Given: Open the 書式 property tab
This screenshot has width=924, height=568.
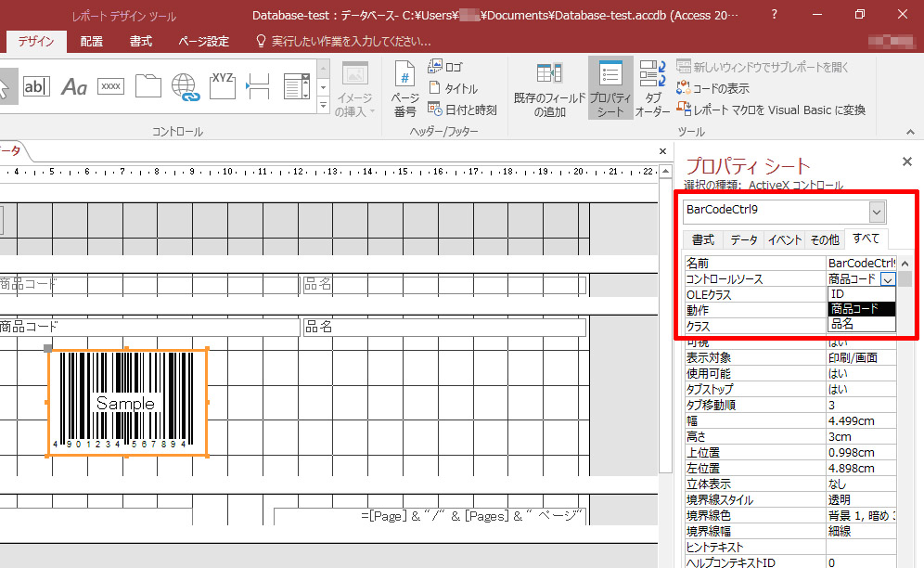Looking at the screenshot, I should 703,239.
